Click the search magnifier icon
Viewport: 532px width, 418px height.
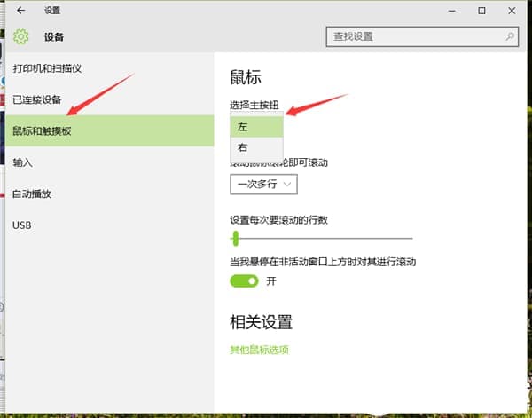pyautogui.click(x=510, y=36)
